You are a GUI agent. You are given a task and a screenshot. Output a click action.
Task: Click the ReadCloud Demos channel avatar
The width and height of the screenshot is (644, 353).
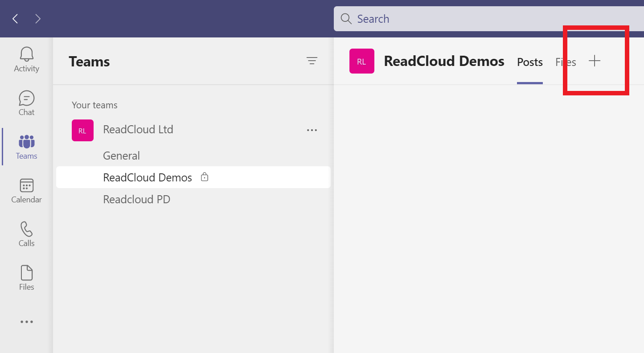click(361, 61)
